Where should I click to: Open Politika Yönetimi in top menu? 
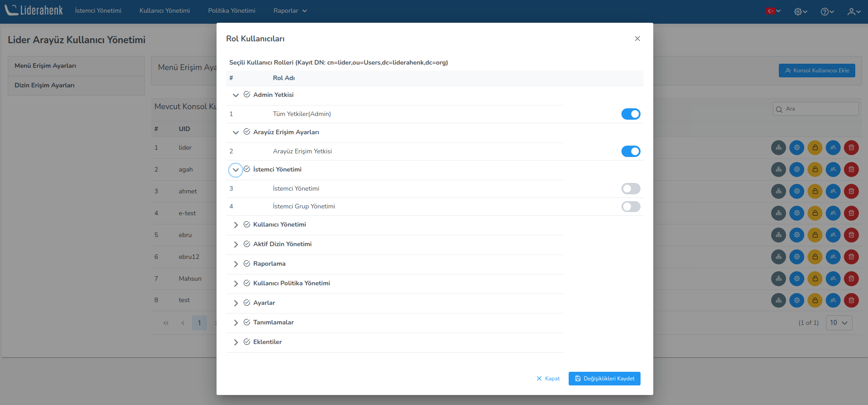coord(232,10)
